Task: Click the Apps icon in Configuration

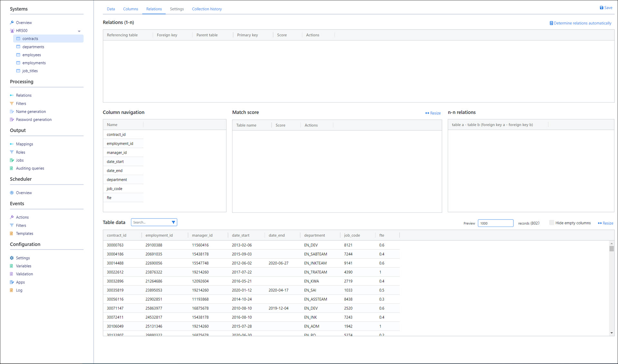Action: (x=12, y=282)
